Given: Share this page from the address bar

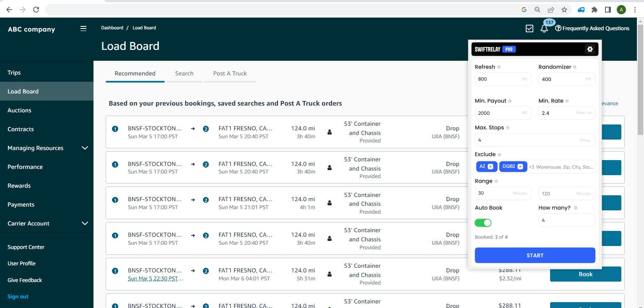Looking at the screenshot, I should [551, 10].
